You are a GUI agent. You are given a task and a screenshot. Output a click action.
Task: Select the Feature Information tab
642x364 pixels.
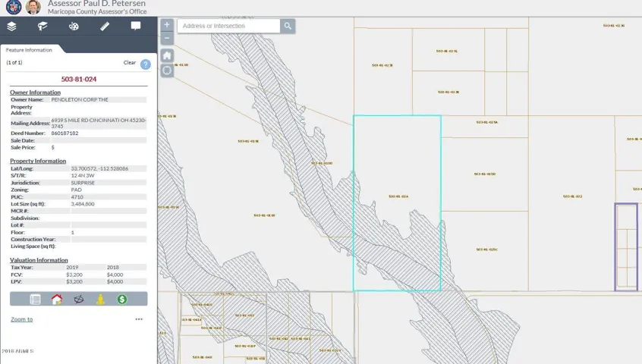(29, 50)
